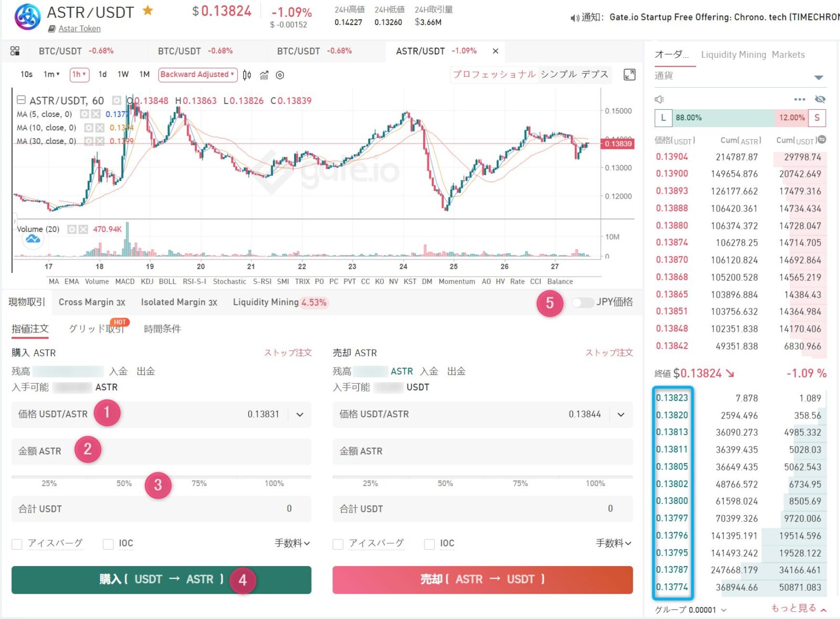Focus the buy amount ASTR field
Viewport: 840px width, 619px height.
pos(161,452)
